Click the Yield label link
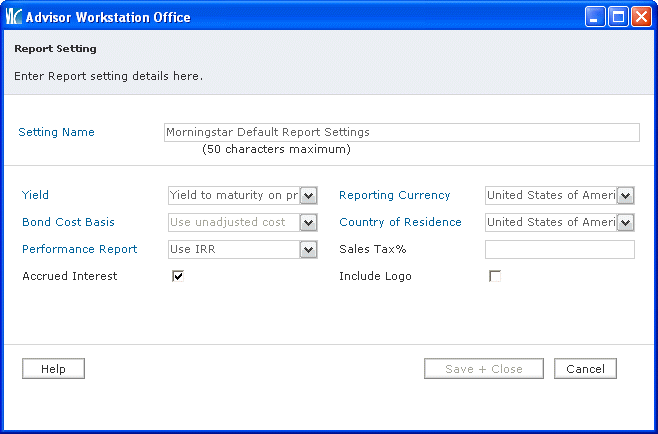Screen dimensions: 658x434 tap(35, 196)
